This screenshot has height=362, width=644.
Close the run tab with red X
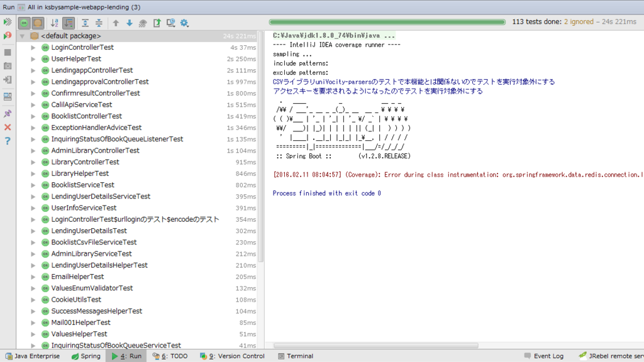pyautogui.click(x=8, y=128)
